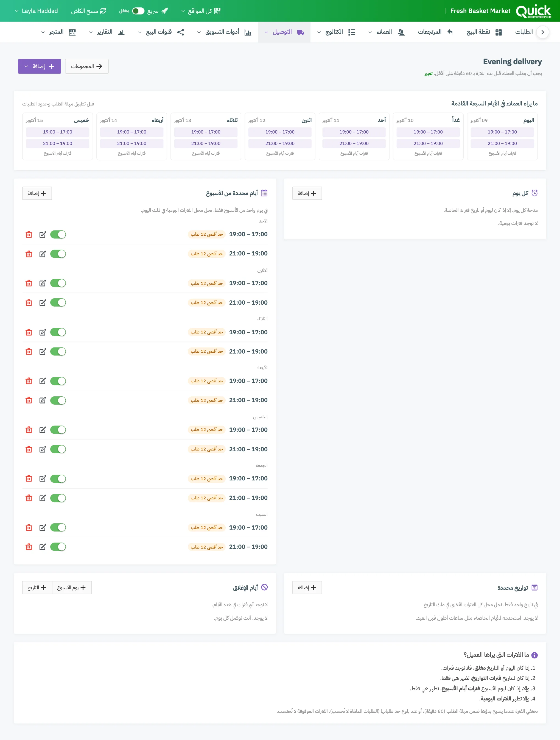Viewport: 560px width, 740px height.
Task: Disable Monday 19:00 – 21:00 slot toggle
Action: pos(58,303)
